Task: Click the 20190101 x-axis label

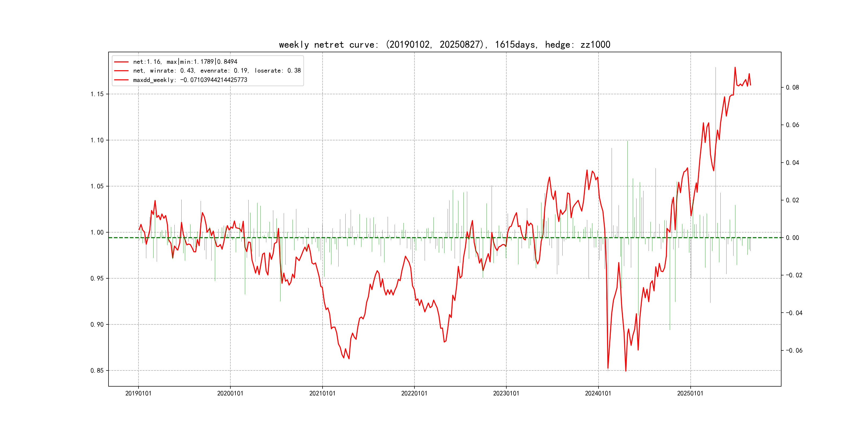Action: [x=138, y=393]
